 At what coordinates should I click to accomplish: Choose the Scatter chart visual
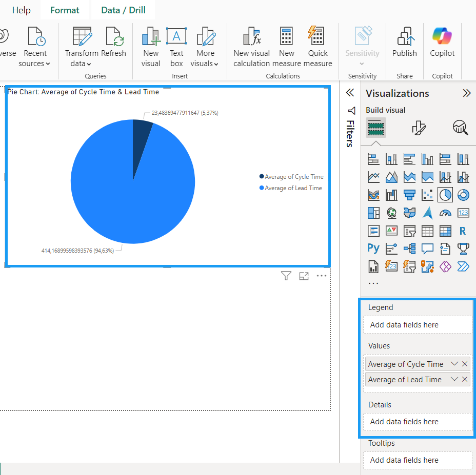pyautogui.click(x=427, y=195)
